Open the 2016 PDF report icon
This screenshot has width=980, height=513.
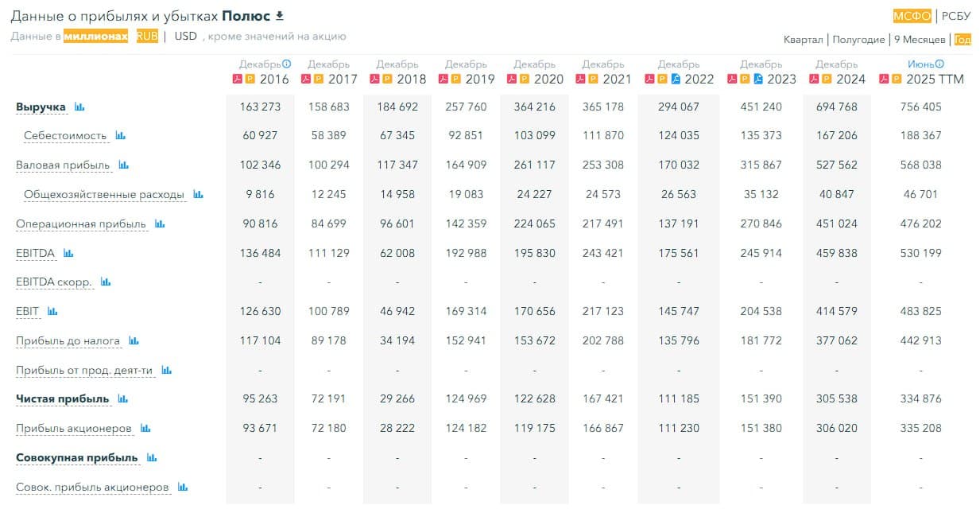click(236, 79)
